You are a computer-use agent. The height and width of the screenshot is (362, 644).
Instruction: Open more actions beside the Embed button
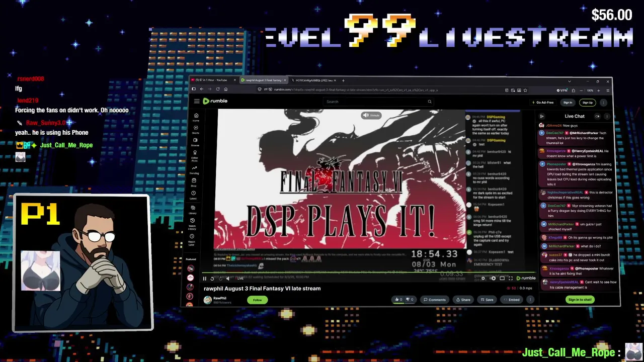click(x=530, y=300)
